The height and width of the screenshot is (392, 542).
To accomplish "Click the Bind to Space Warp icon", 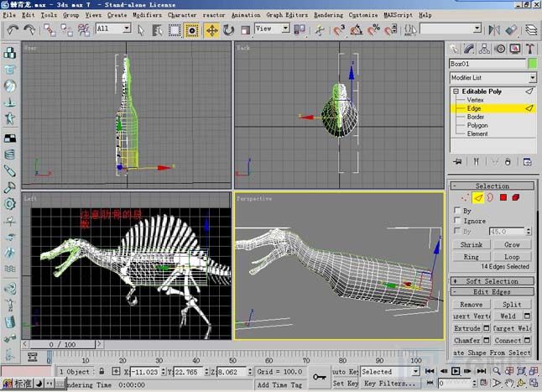I will [x=84, y=30].
